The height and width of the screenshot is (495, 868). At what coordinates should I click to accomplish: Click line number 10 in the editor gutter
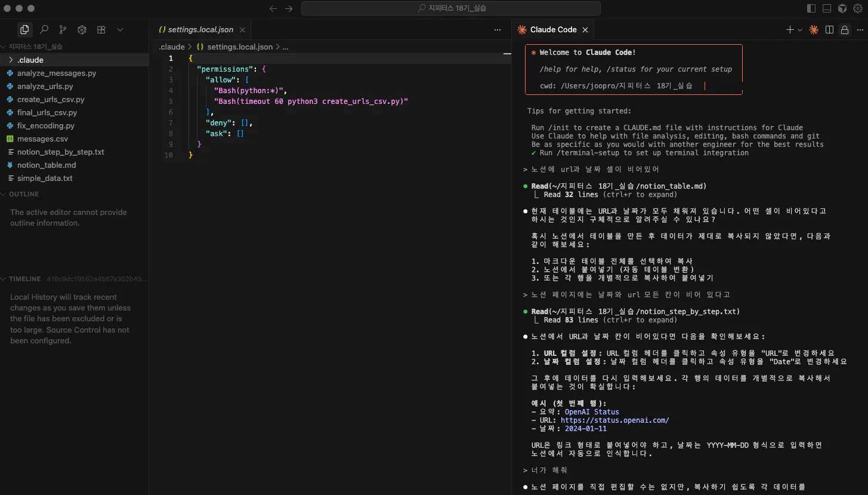click(169, 155)
